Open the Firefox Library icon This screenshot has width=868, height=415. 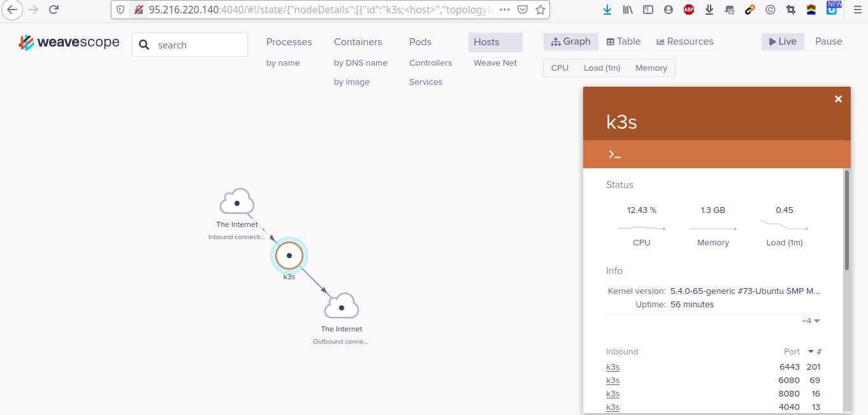[628, 10]
